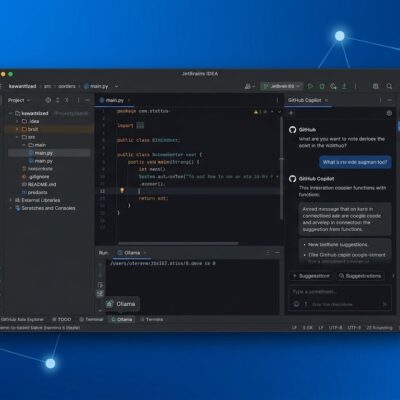
Task: Click the Suggestions button with the magnifier icon
Action: (x=359, y=276)
